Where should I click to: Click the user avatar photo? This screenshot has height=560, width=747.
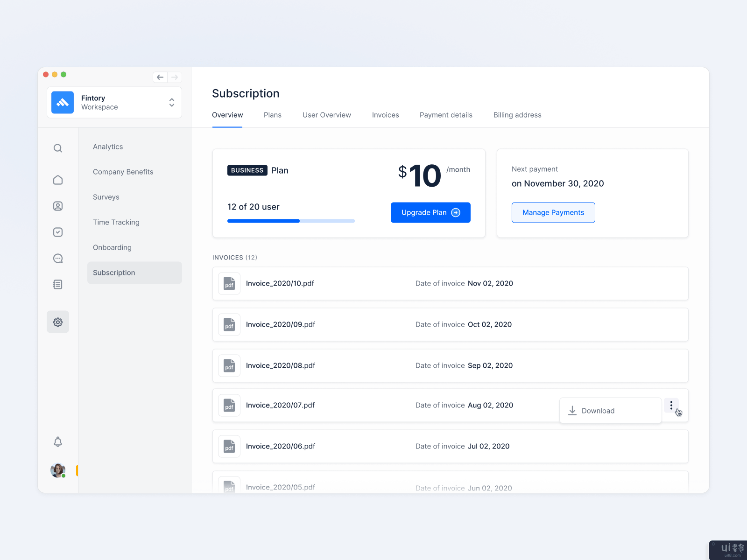coord(57,470)
